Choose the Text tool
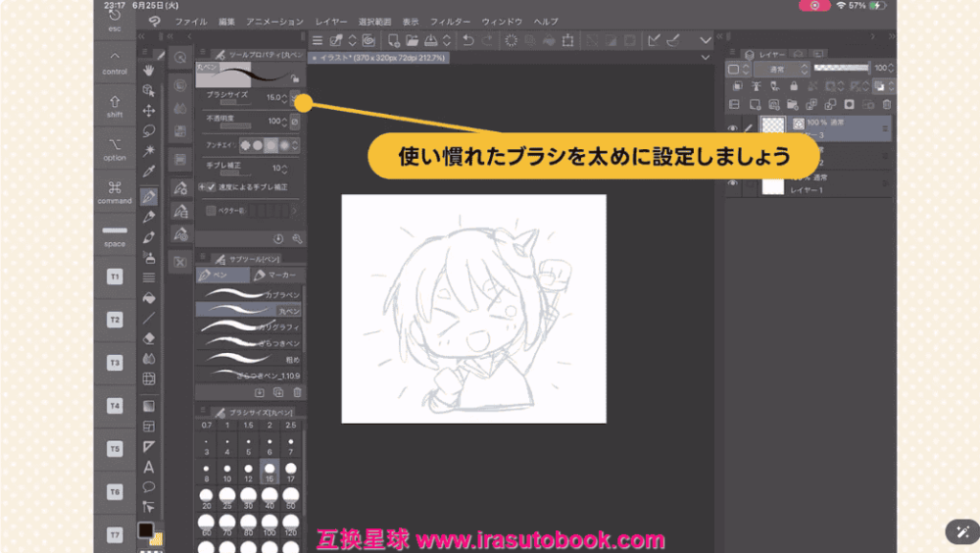980x553 pixels. coord(148,467)
